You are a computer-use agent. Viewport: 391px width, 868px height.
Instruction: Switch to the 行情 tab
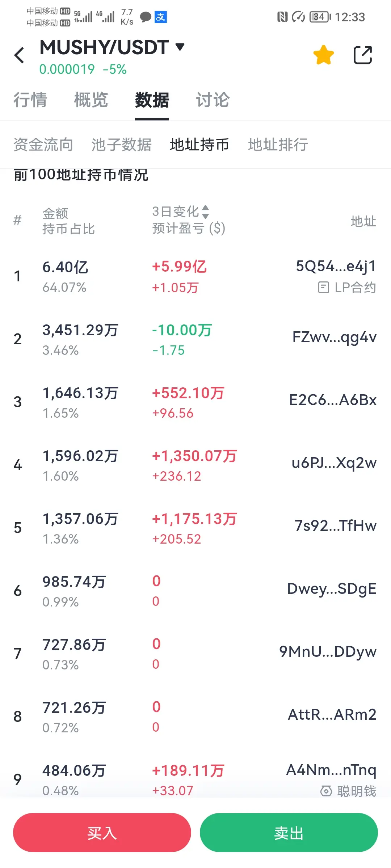point(30,100)
